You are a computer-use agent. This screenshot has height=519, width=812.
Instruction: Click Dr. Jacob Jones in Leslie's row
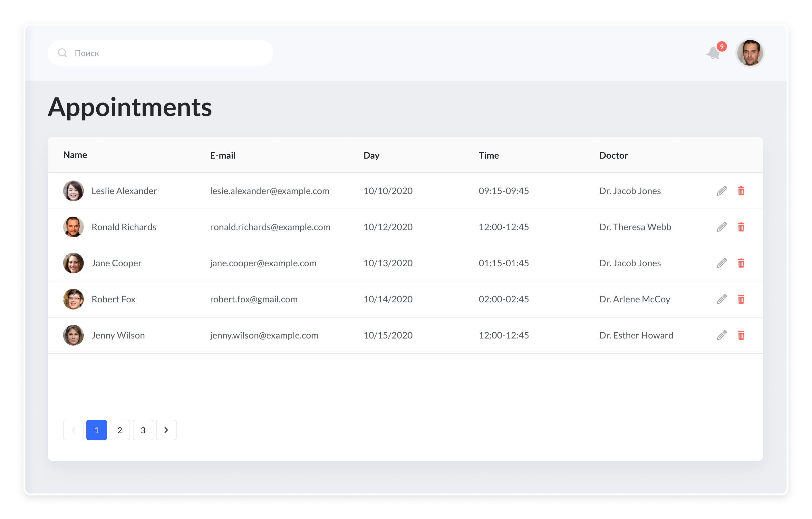[630, 191]
